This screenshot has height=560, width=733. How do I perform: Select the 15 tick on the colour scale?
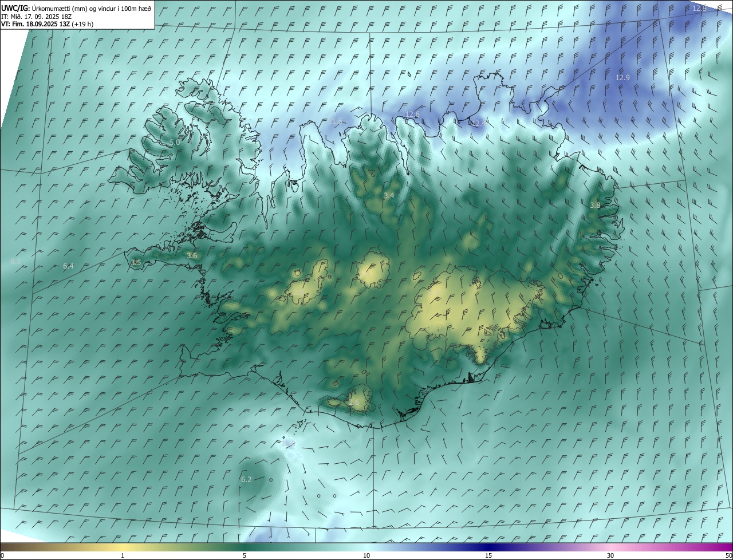[488, 555]
